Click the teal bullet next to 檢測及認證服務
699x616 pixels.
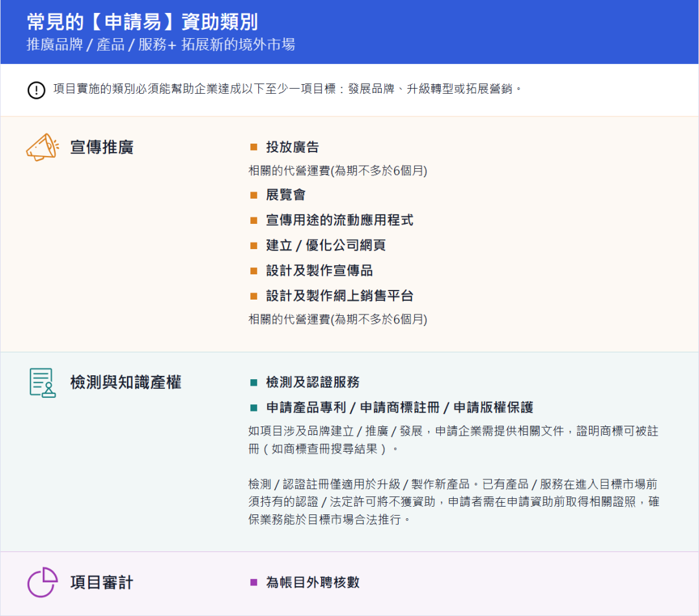(x=254, y=382)
